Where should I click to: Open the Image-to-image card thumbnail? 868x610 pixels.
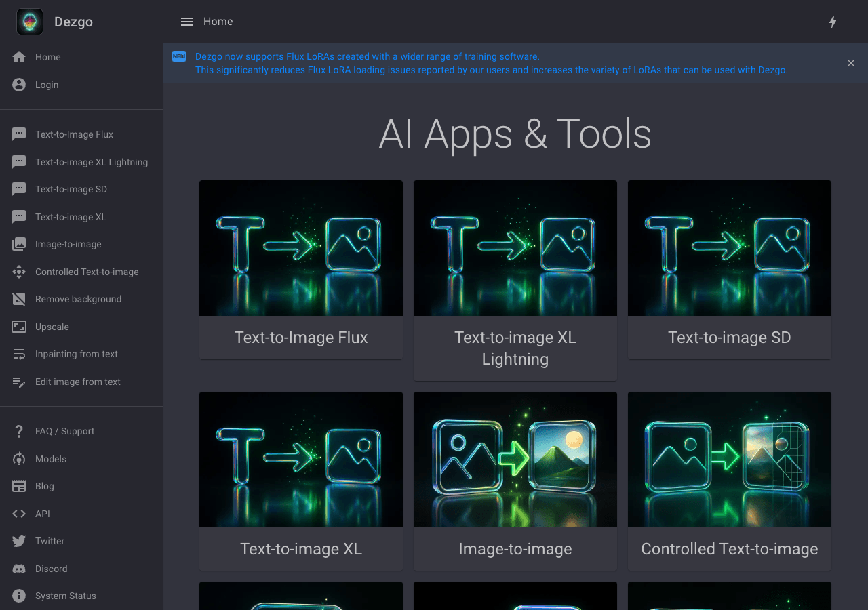point(515,460)
